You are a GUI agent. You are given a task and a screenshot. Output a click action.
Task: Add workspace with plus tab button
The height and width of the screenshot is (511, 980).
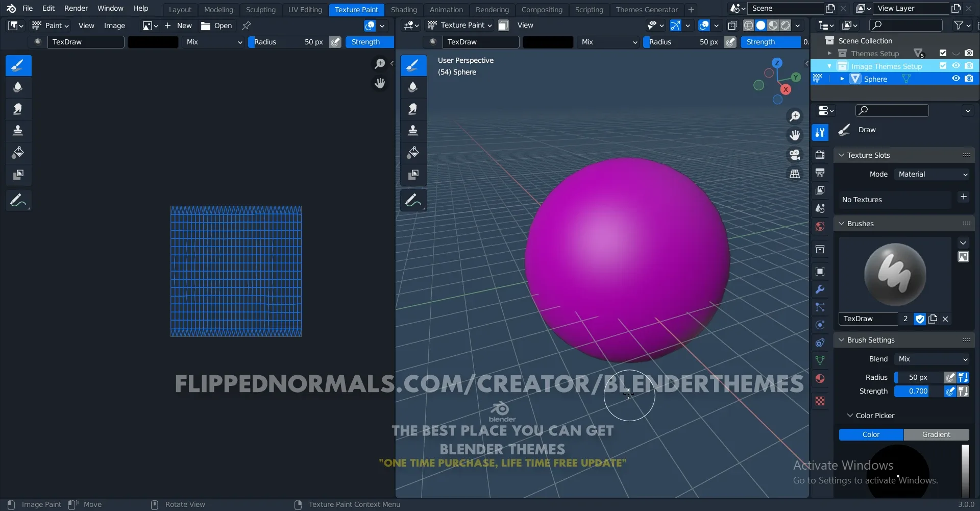pos(691,10)
